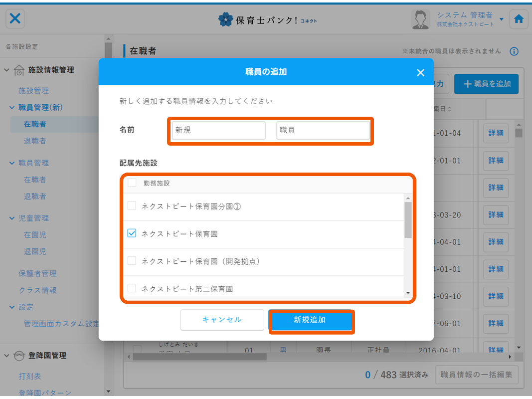Open the user account dropdown arrow
532x399 pixels.
[501, 19]
